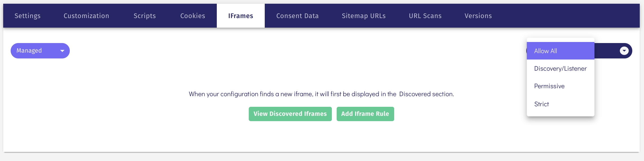Select Permissive mode
Screen dimensions: 644x161
549,86
